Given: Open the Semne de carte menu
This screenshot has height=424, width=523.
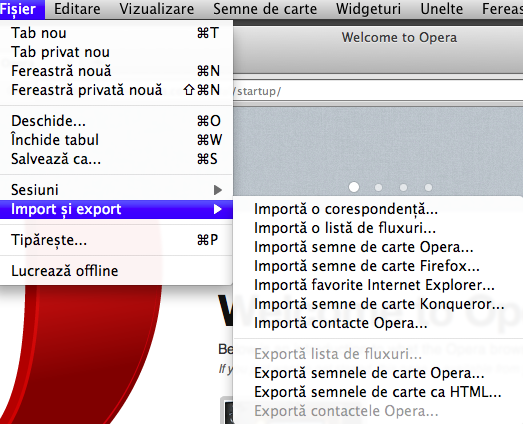Looking at the screenshot, I should [x=265, y=9].
